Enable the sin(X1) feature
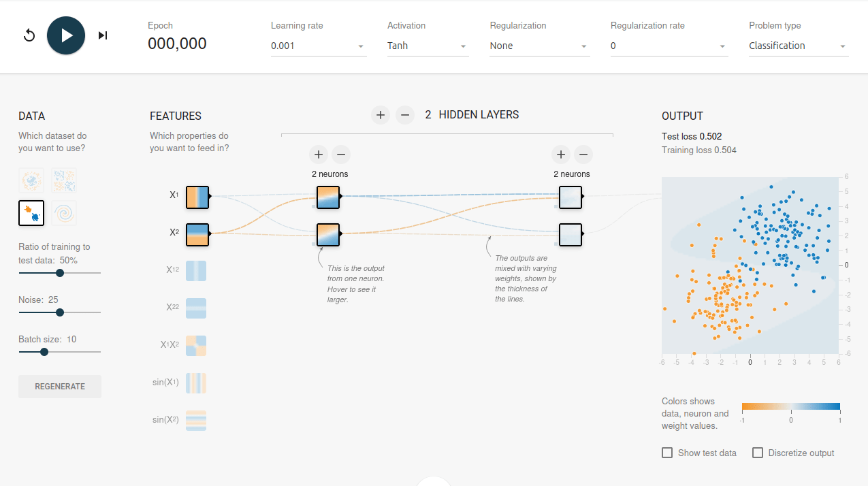 tap(196, 383)
